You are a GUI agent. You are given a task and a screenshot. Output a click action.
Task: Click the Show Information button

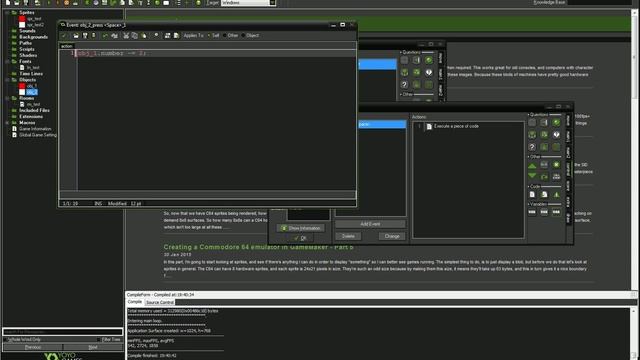301,228
